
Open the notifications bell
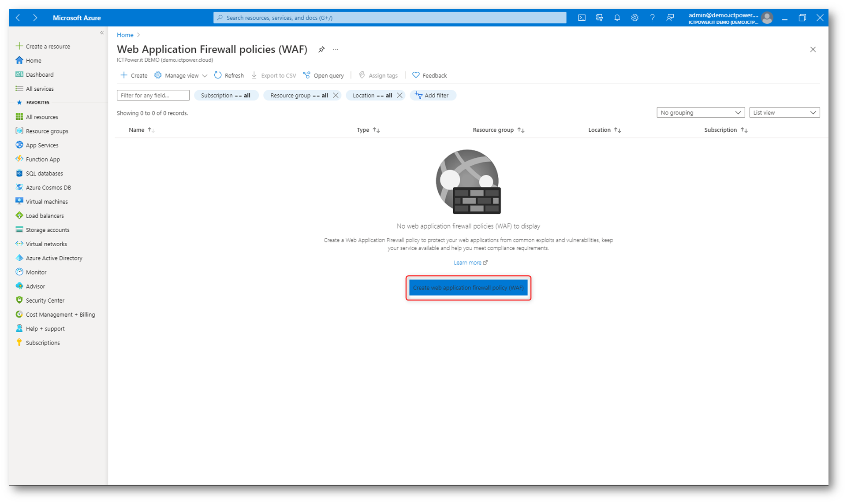click(x=617, y=18)
